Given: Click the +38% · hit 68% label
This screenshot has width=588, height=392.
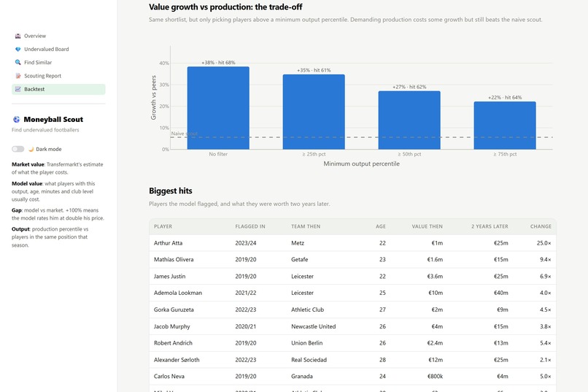Looking at the screenshot, I should point(218,63).
